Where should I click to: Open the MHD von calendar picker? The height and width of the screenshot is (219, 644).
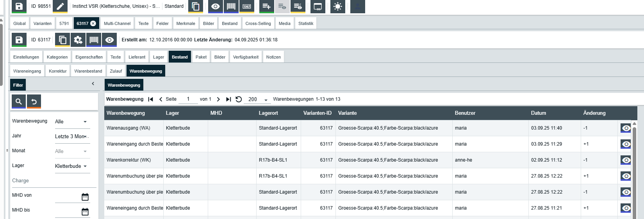(85, 197)
